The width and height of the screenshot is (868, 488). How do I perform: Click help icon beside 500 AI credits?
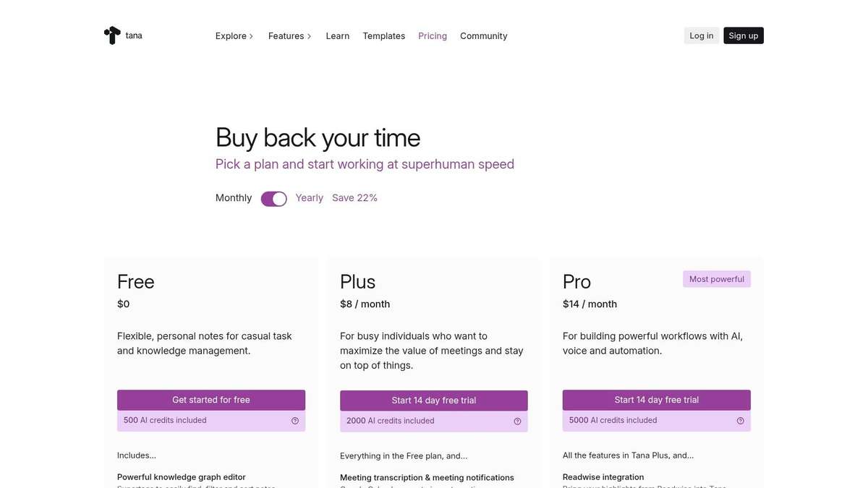[295, 421]
